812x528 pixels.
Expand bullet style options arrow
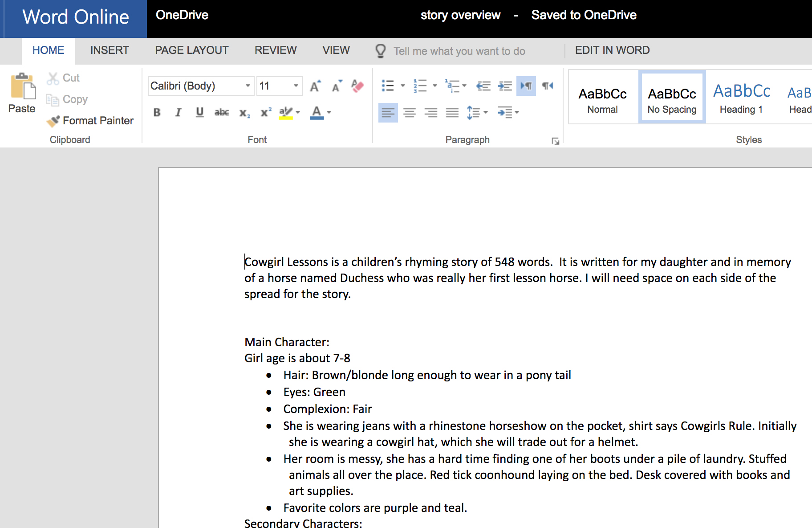[402, 86]
